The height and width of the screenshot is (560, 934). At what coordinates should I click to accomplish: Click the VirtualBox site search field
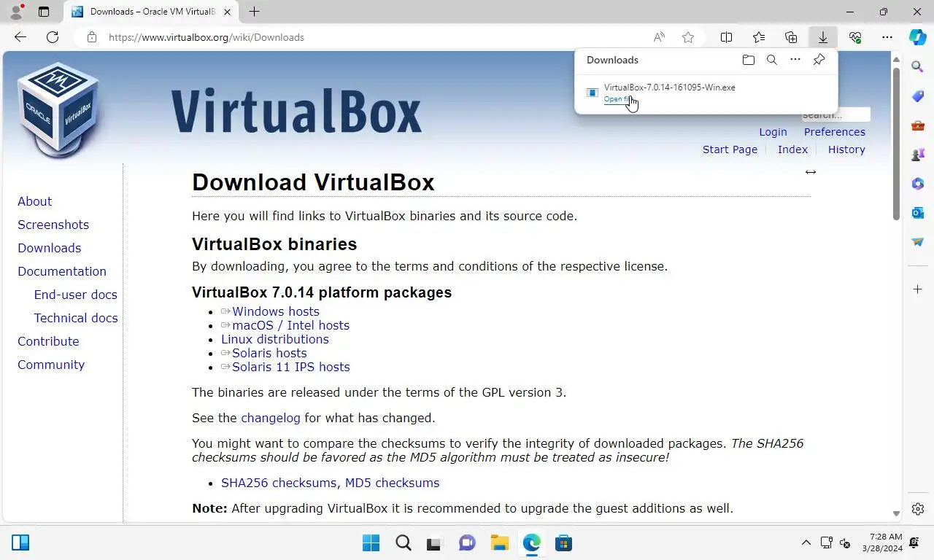[836, 114]
